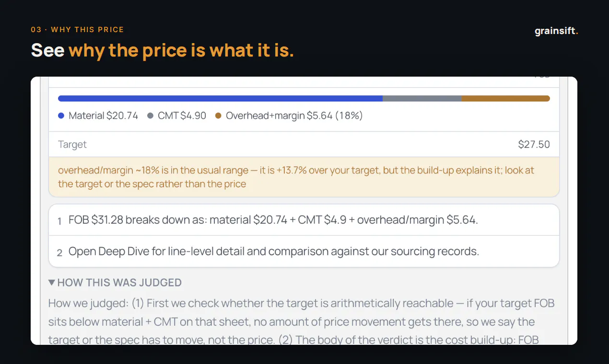Click the gray CMT legend dot
Screen dimensions: 609x364
coord(150,116)
